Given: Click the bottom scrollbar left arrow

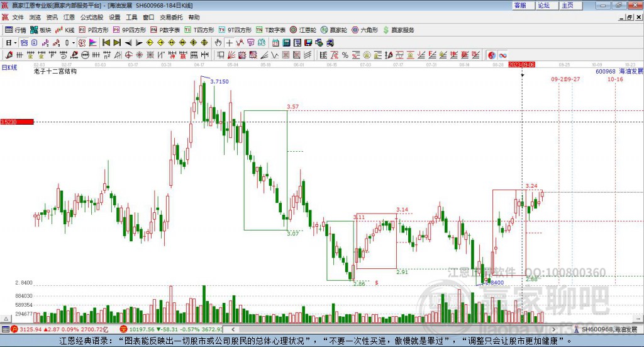Looking at the screenshot, I should click(x=233, y=329).
